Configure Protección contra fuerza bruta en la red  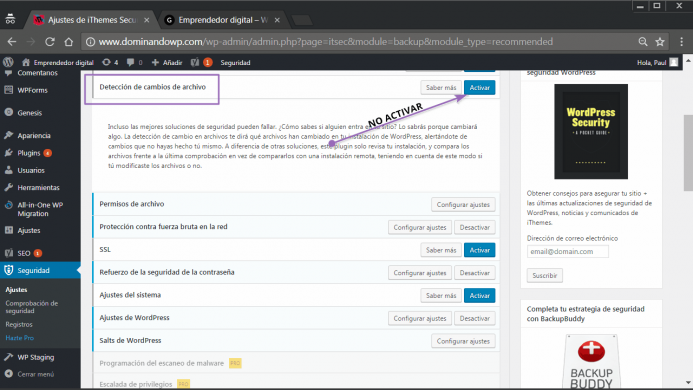click(x=420, y=227)
